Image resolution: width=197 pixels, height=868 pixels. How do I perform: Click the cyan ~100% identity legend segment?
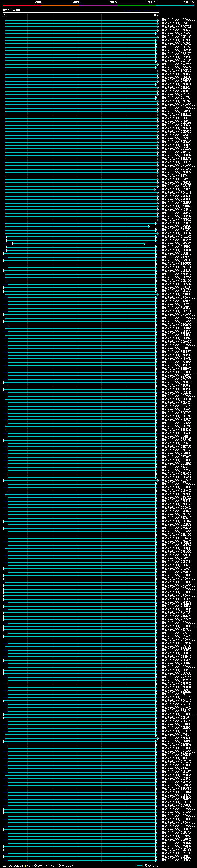(x=175, y=6)
